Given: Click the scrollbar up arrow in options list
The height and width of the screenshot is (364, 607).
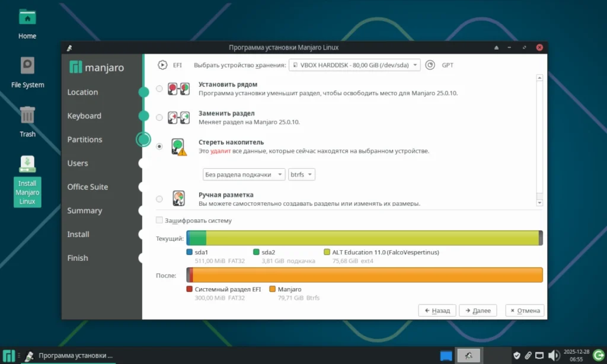Looking at the screenshot, I should click(539, 78).
